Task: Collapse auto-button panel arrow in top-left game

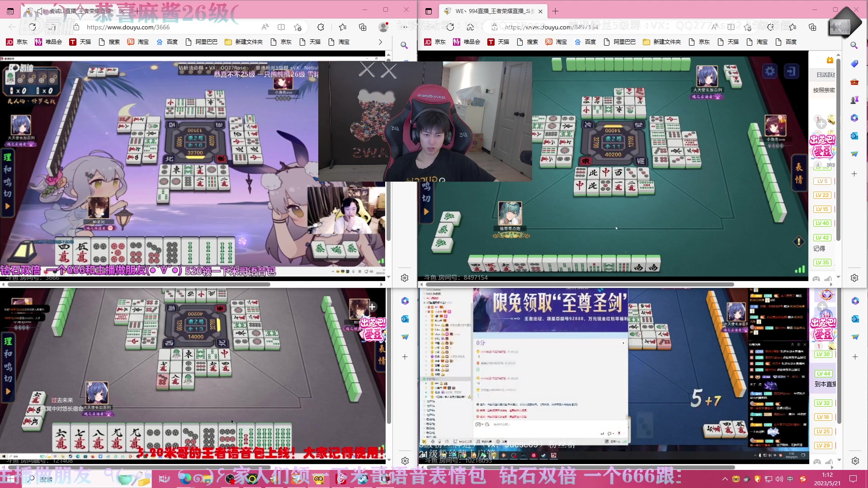Action: [8, 206]
